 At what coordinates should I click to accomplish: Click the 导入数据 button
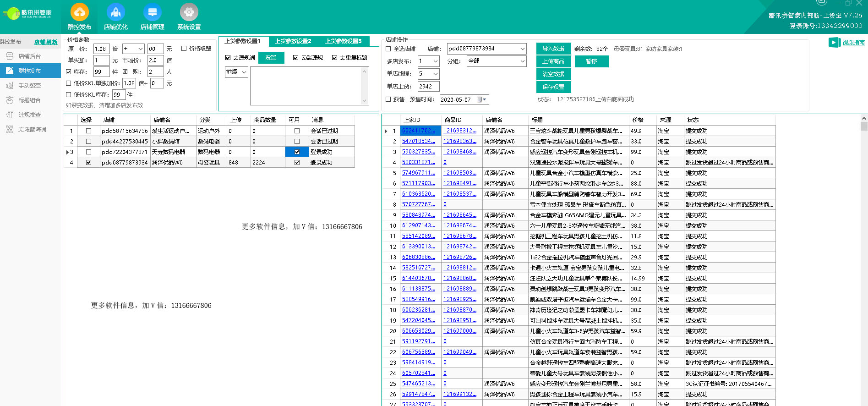pyautogui.click(x=553, y=49)
